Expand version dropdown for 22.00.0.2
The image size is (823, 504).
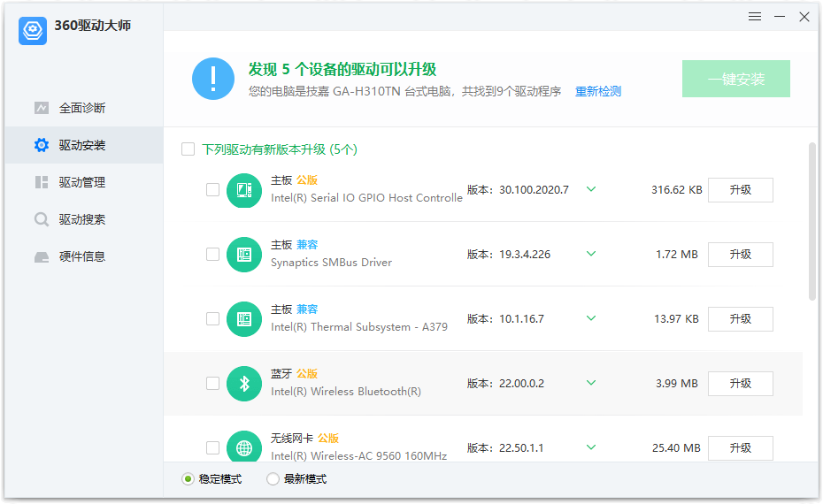(591, 383)
